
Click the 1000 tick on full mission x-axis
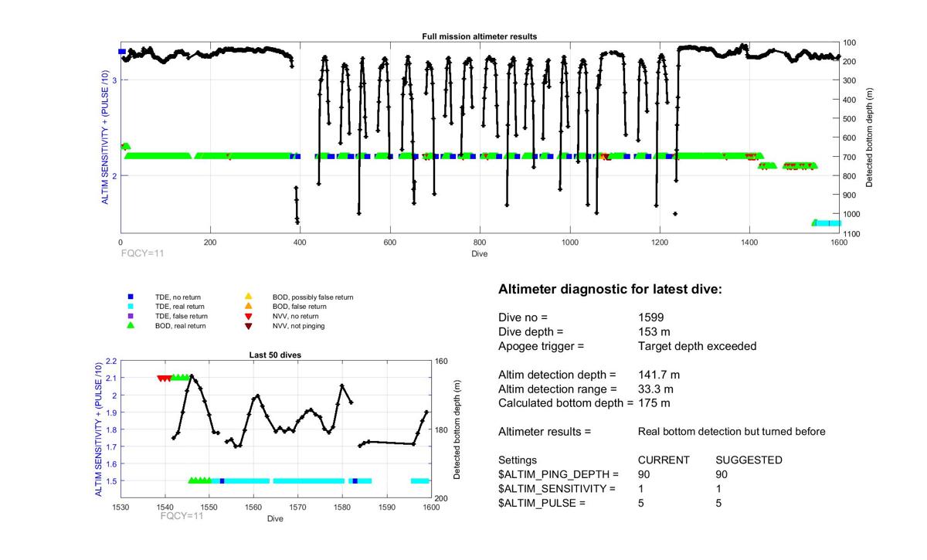[x=570, y=242]
